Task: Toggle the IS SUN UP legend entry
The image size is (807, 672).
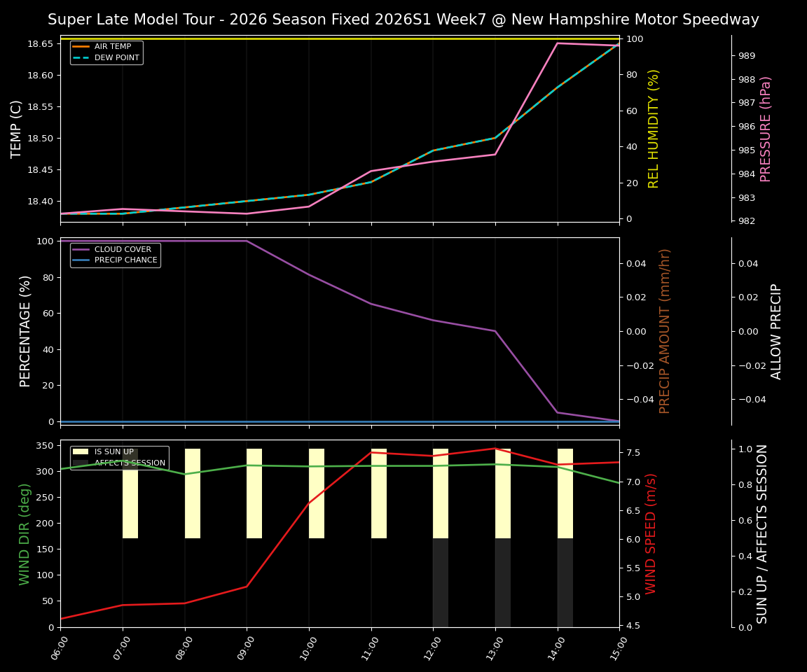Action: tap(119, 451)
